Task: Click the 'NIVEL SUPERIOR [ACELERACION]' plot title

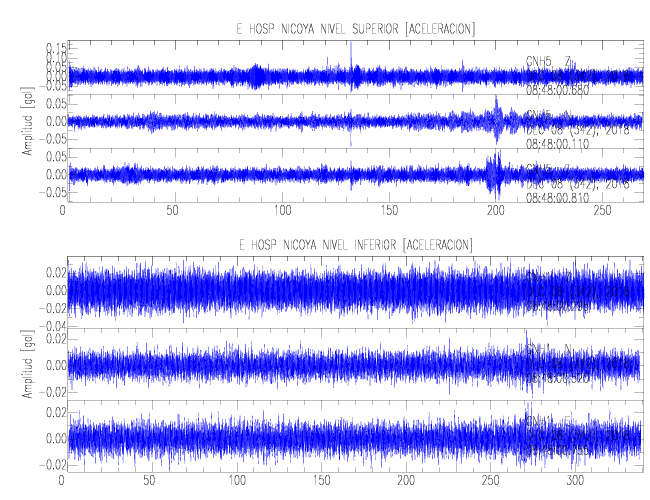Action: pyautogui.click(x=356, y=29)
